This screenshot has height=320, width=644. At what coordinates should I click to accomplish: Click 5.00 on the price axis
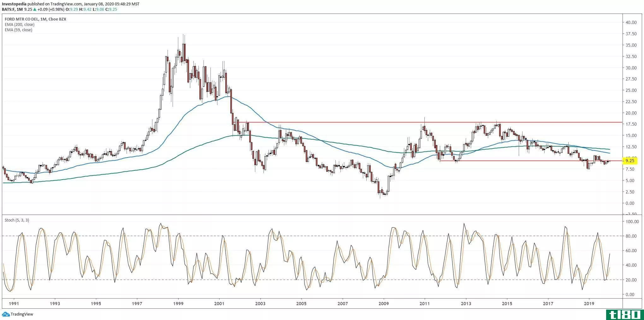pos(630,181)
